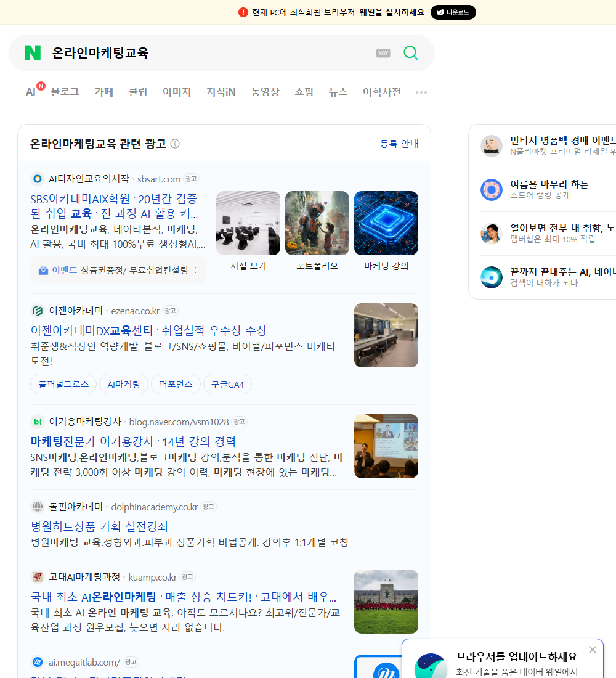Click the 고대AI마케팅과정 favicon

38,577
